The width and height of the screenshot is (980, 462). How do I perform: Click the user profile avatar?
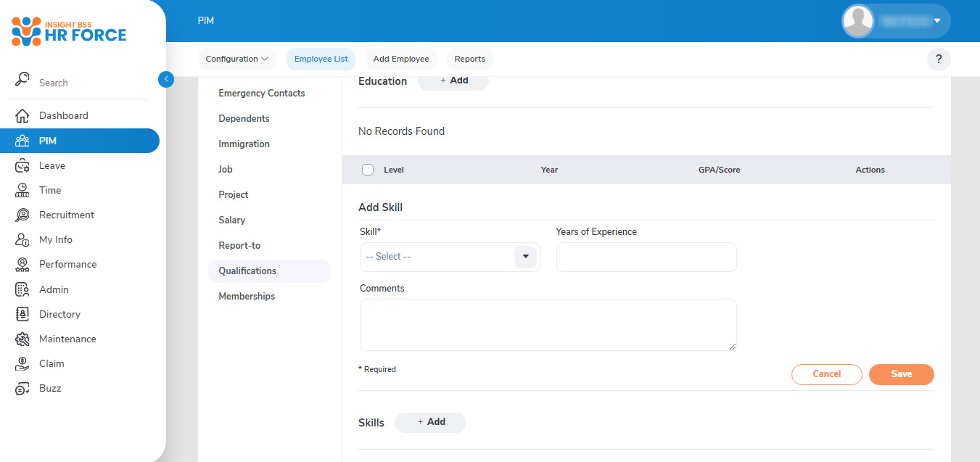tap(858, 21)
